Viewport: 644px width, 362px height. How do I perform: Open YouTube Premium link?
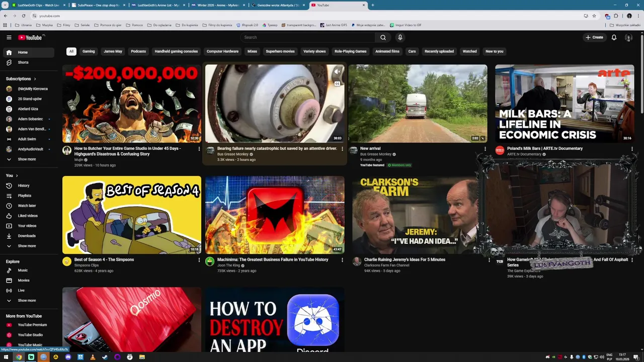pyautogui.click(x=28, y=325)
